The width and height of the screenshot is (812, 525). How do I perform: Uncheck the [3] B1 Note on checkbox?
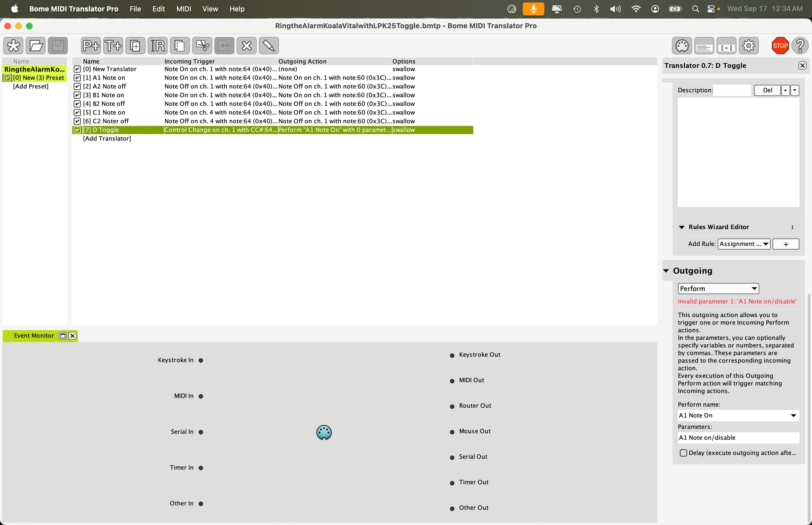click(77, 95)
